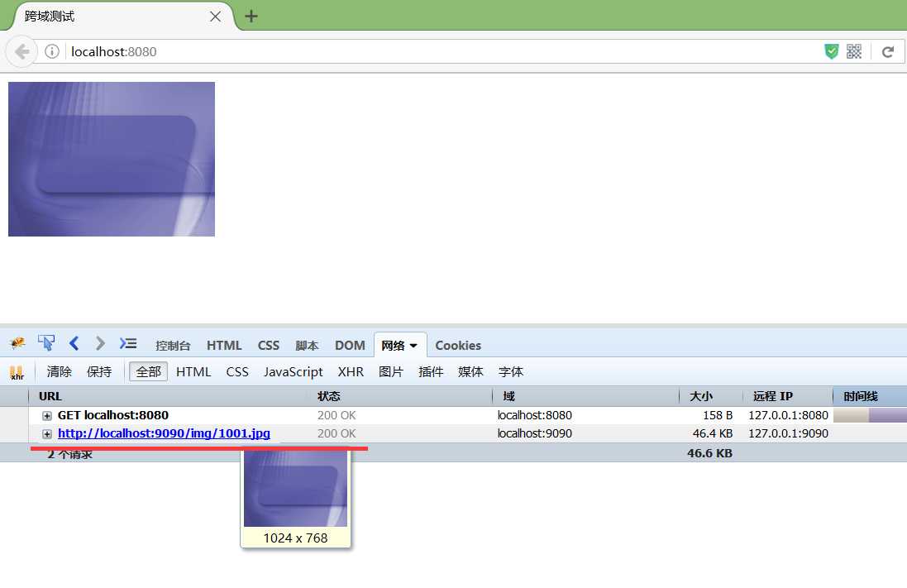Image resolution: width=907 pixels, height=588 pixels.
Task: Click the address bar showing localhost:8080
Action: point(440,51)
